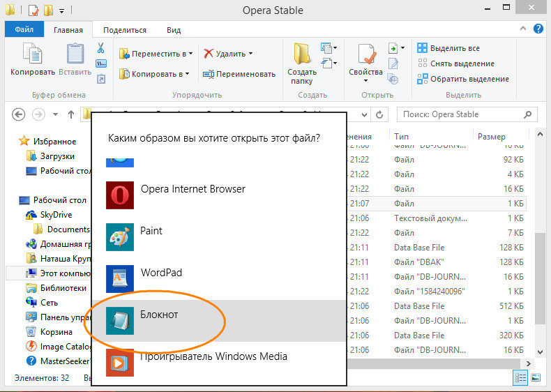Open the Documents folder under SkyDrive
This screenshot has width=551, height=392.
coord(62,229)
